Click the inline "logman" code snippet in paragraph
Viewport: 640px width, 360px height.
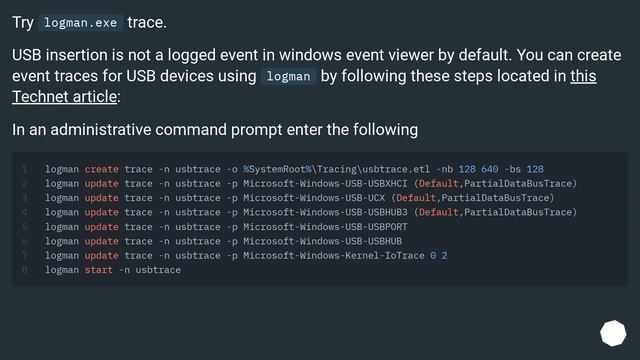(288, 77)
